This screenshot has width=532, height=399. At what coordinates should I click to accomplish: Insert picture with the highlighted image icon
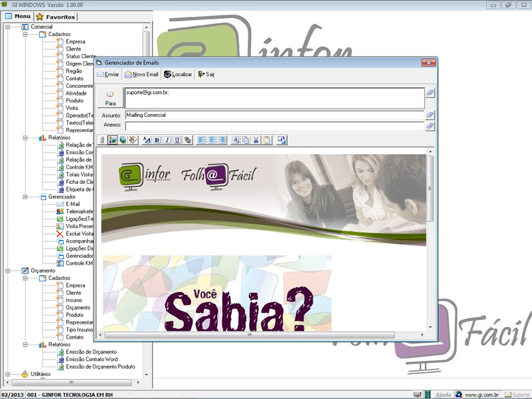112,140
